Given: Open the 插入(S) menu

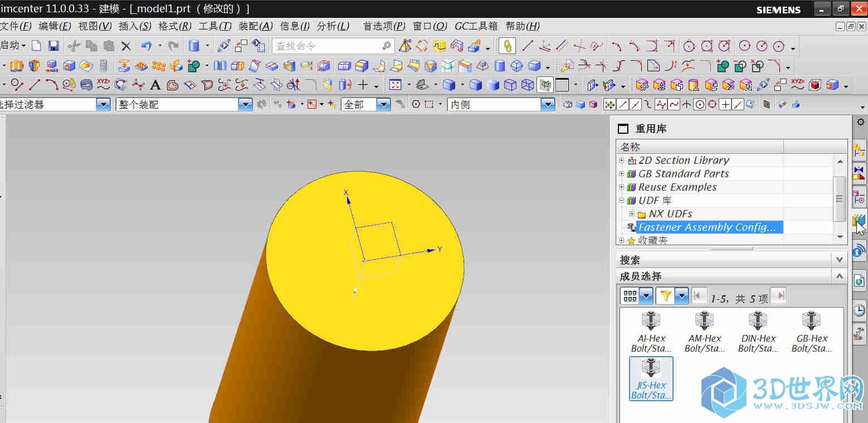Looking at the screenshot, I should pos(135,26).
